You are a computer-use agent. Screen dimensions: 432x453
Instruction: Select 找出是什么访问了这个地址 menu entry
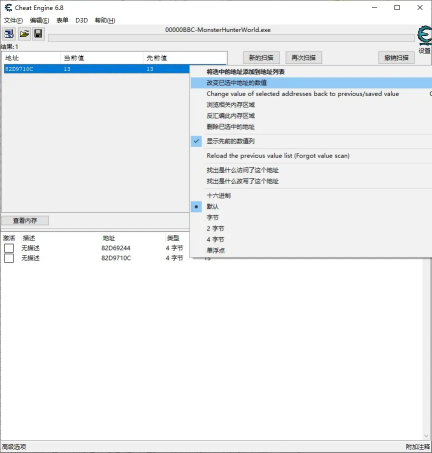[311, 170]
